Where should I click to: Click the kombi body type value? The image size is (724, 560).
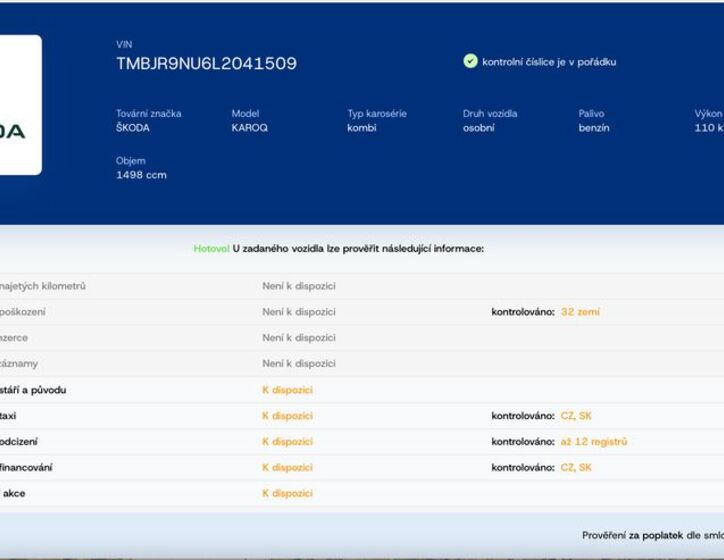click(362, 128)
